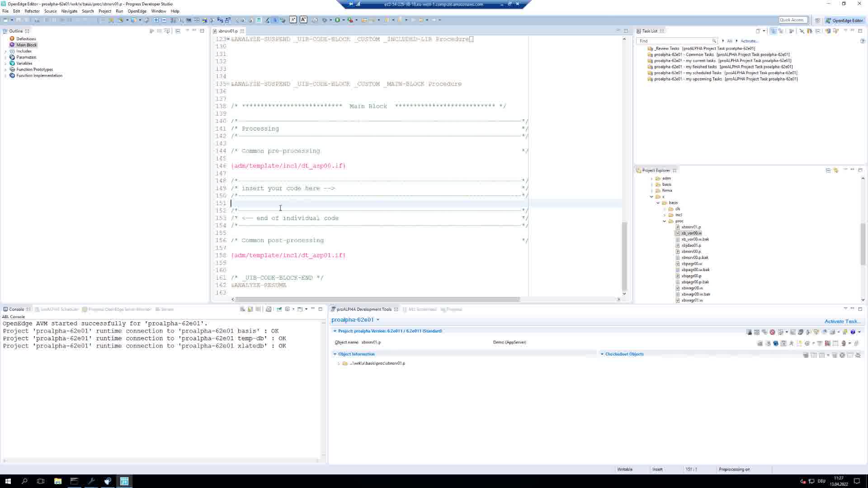Select xbpagr00.w in Project Explorer
Screen dimensions: 868x488
(x=692, y=264)
